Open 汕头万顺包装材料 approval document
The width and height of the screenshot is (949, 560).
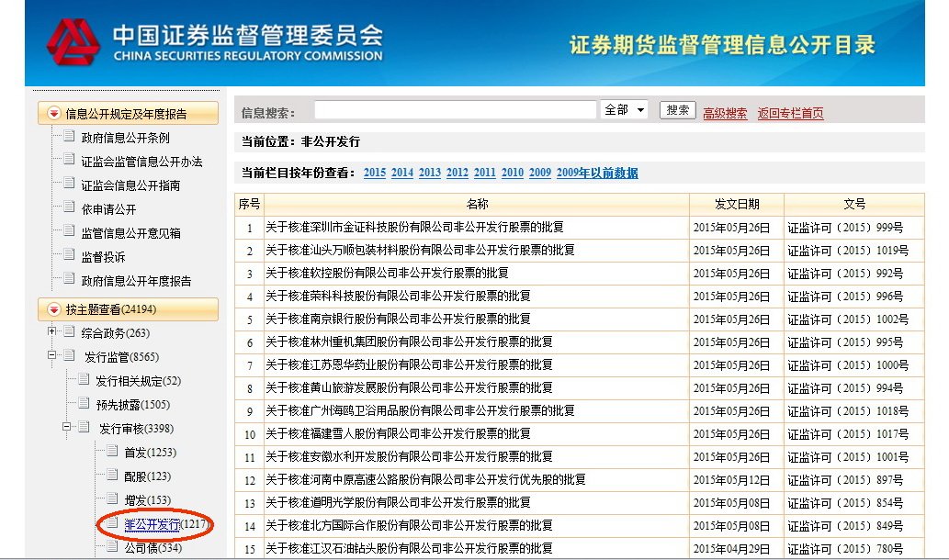[x=420, y=251]
